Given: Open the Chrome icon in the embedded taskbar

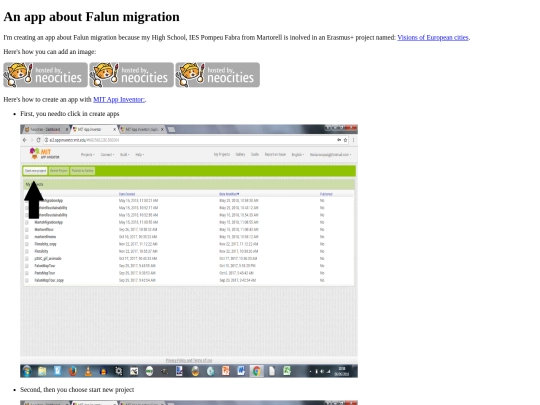Looking at the screenshot, I should point(256,371).
